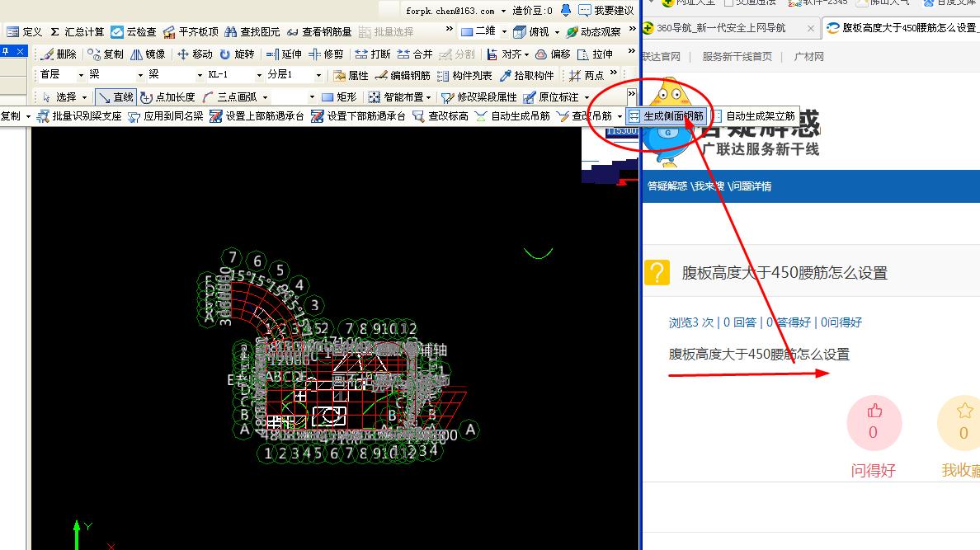
Task: Select the 延伸 extend tool
Action: click(x=284, y=54)
